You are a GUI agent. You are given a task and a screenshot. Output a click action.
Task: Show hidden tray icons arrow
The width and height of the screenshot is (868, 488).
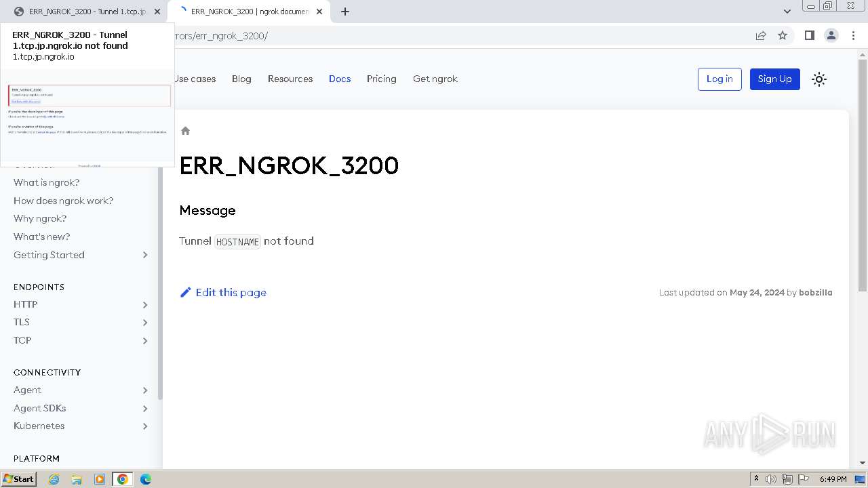point(756,479)
